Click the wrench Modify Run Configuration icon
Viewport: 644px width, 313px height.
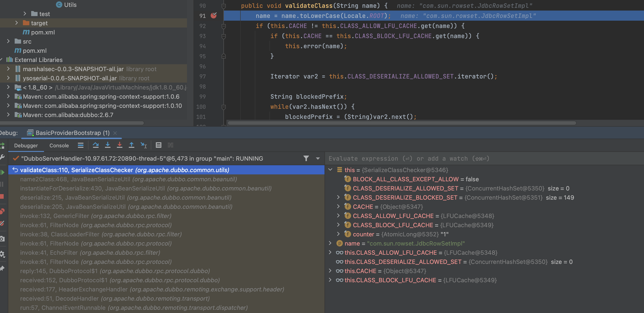[x=2, y=157]
